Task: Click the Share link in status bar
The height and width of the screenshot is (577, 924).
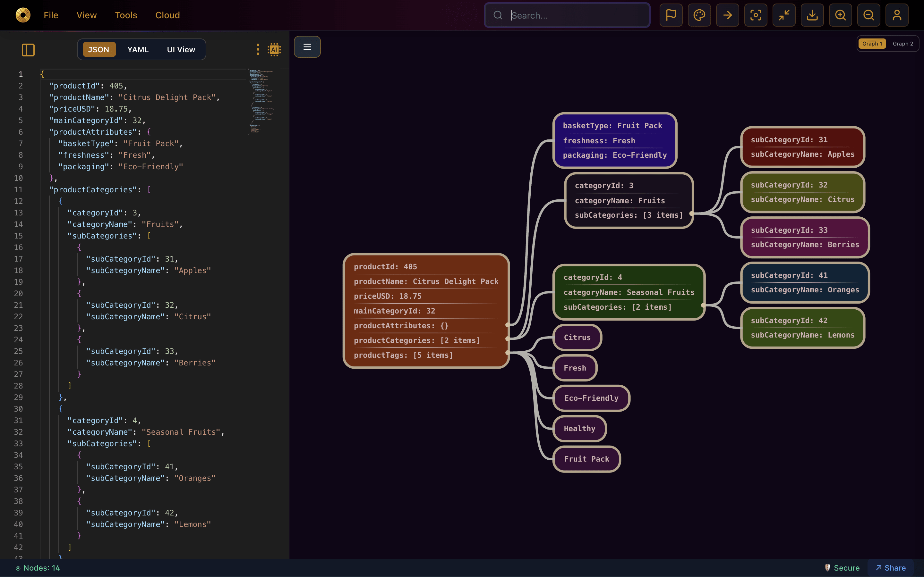Action: (890, 568)
